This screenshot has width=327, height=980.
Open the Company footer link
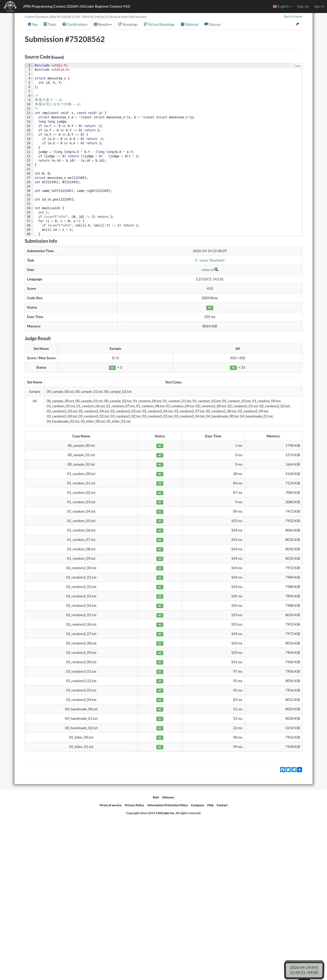click(x=198, y=805)
